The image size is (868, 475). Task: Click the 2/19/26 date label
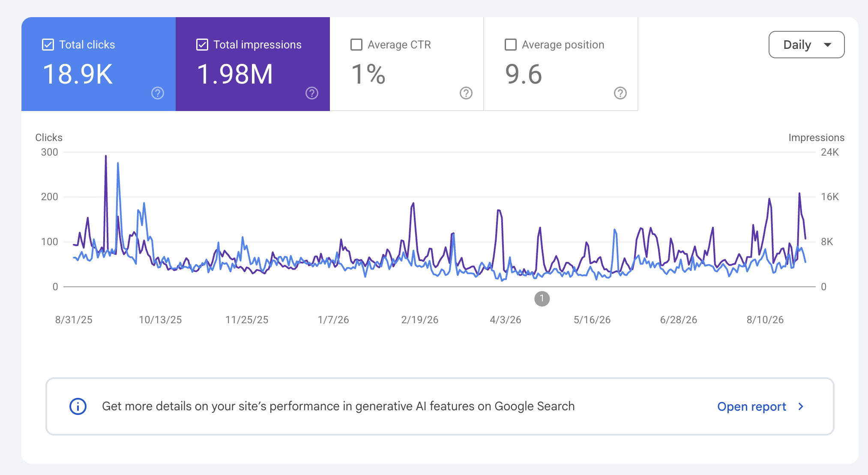click(x=420, y=320)
